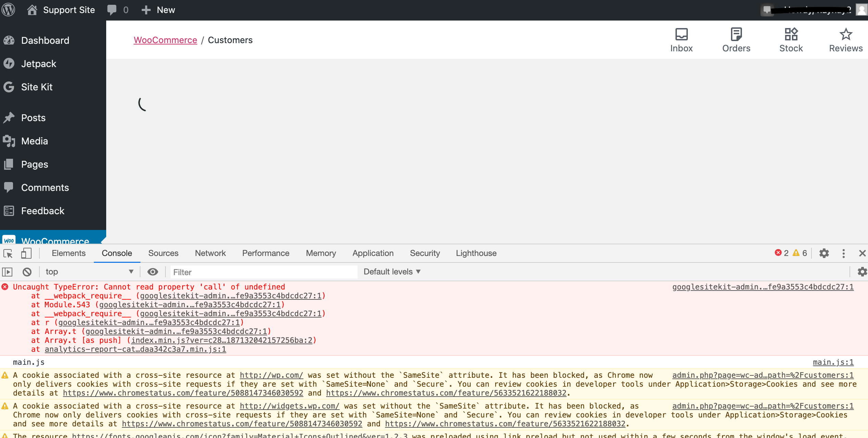868x438 pixels.
Task: Open Feedback in sidebar
Action: (x=43, y=211)
